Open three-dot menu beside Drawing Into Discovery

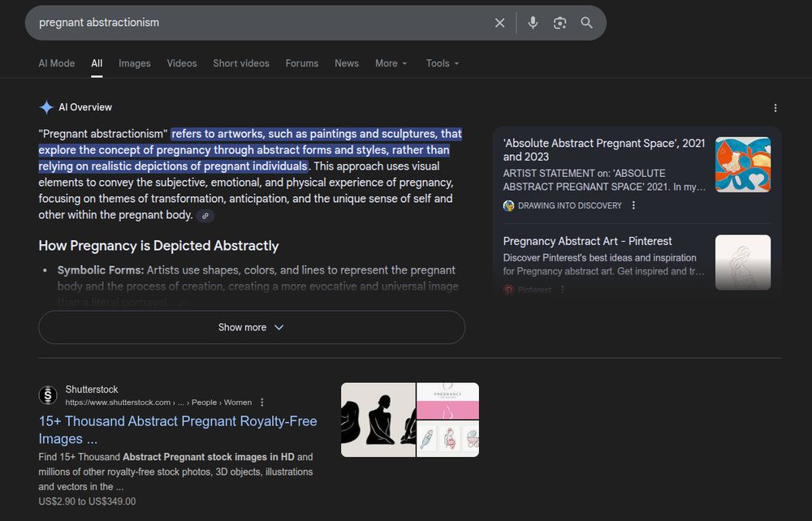[633, 205]
